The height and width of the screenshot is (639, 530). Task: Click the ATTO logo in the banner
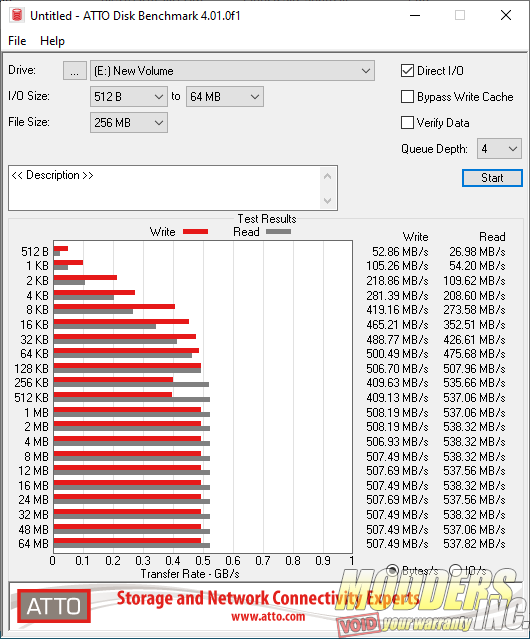point(54,606)
